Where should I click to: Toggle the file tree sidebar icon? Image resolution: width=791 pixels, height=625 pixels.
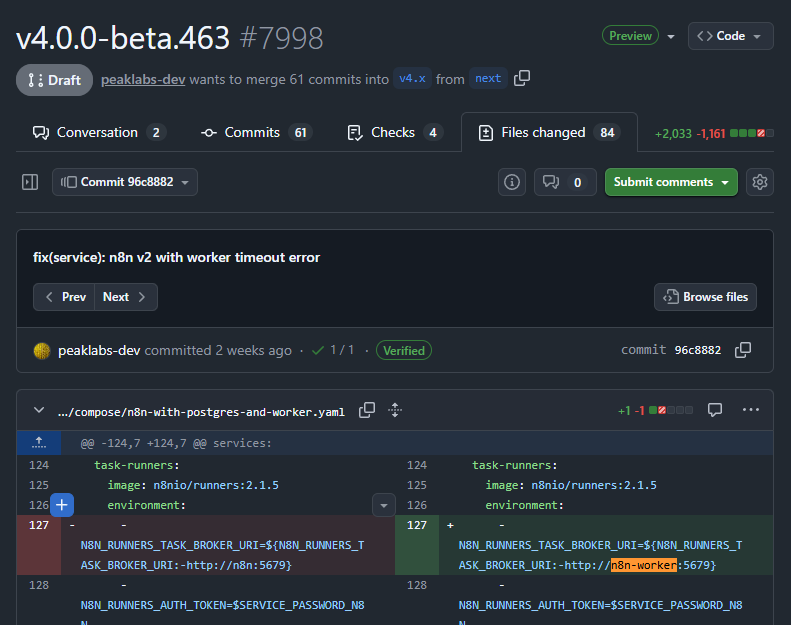point(30,182)
